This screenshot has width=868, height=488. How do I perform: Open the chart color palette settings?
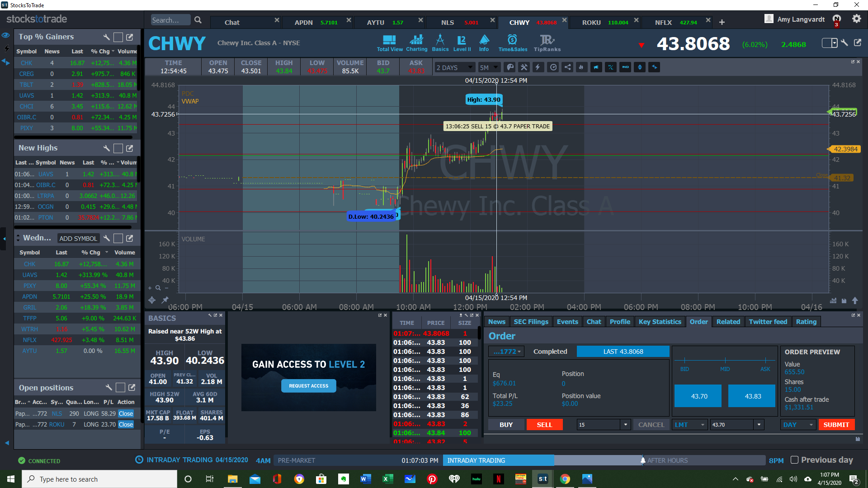coord(510,67)
